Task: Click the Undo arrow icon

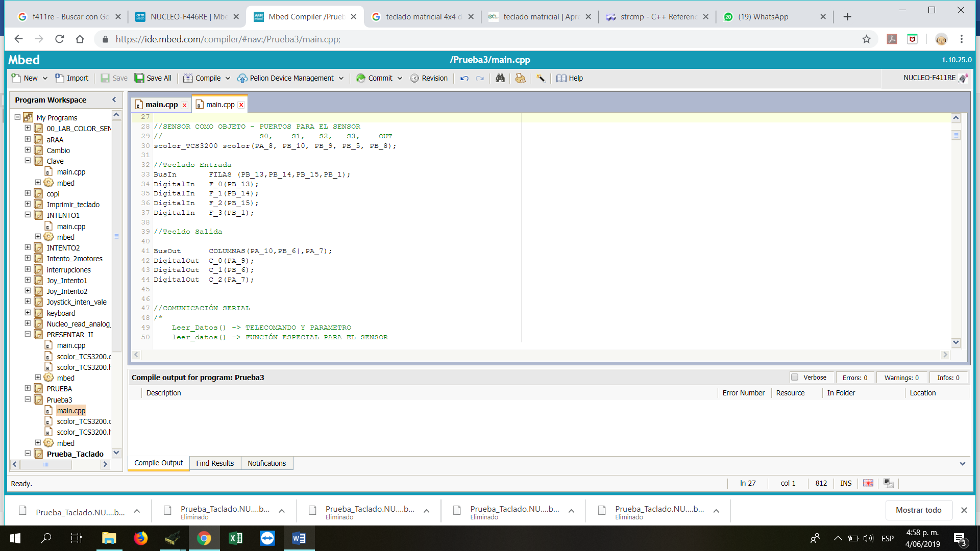Action: pyautogui.click(x=464, y=78)
